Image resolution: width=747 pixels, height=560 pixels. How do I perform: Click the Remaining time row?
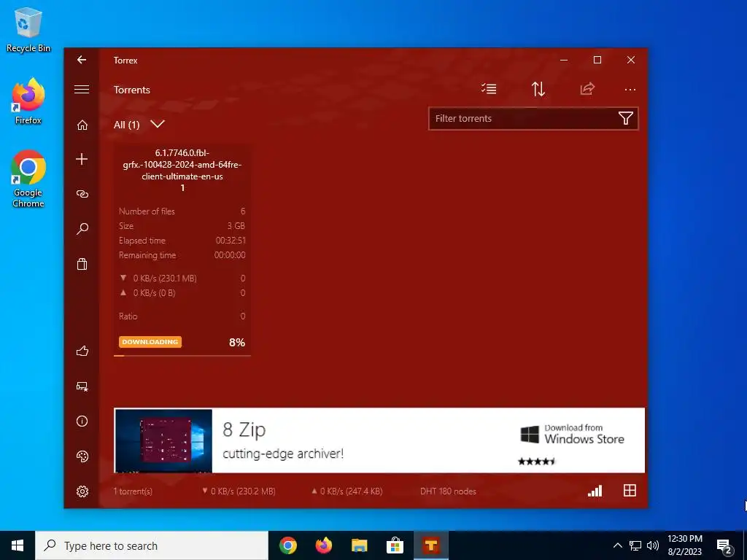pos(182,255)
